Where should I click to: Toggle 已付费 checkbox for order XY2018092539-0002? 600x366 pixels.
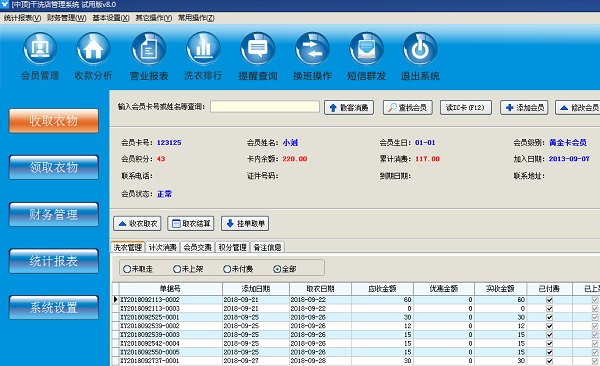point(549,326)
